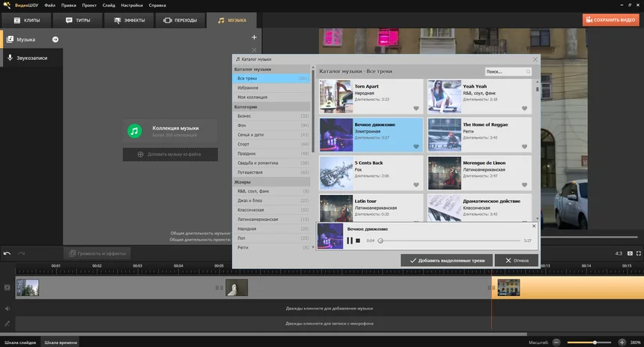Image resolution: width=644 pixels, height=347 pixels.
Task: Open the Правка menu
Action: (x=69, y=5)
